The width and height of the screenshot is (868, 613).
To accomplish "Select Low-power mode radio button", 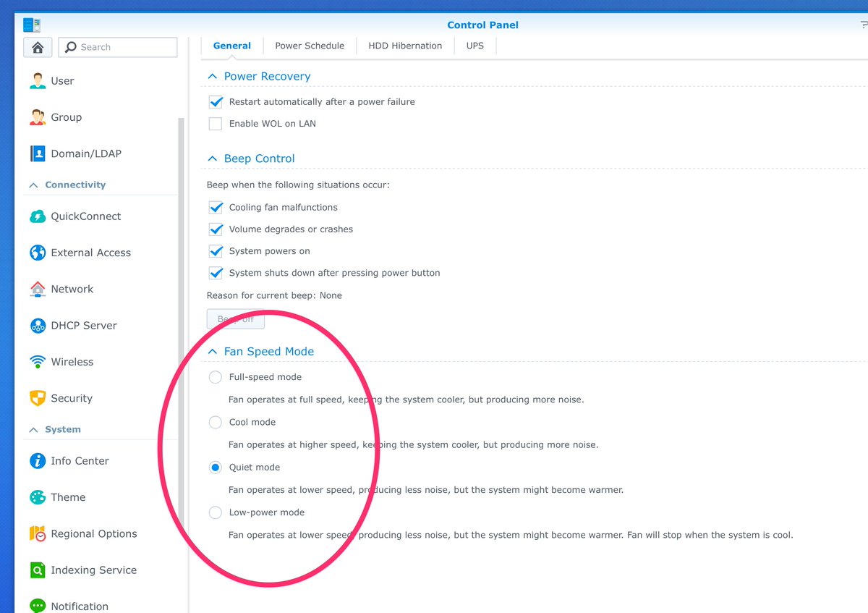I will 215,512.
